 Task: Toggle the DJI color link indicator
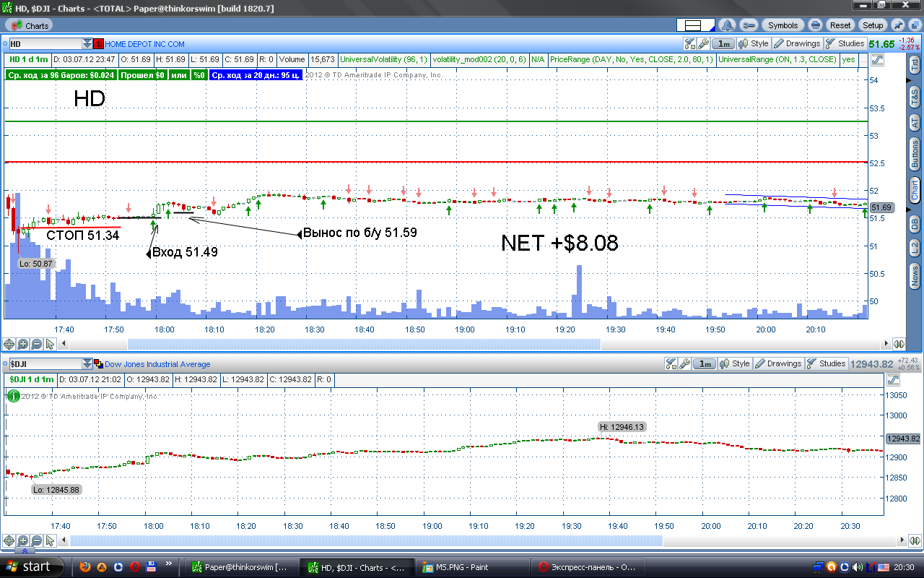(x=99, y=364)
